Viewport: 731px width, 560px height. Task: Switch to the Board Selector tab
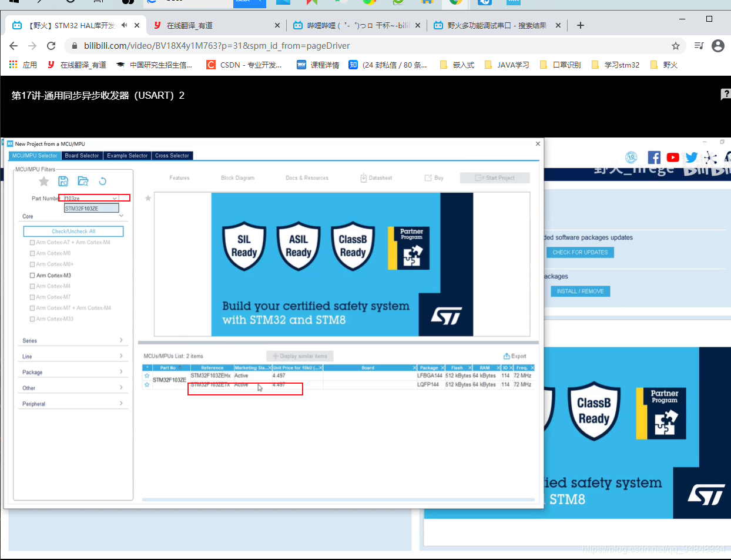[x=82, y=156]
